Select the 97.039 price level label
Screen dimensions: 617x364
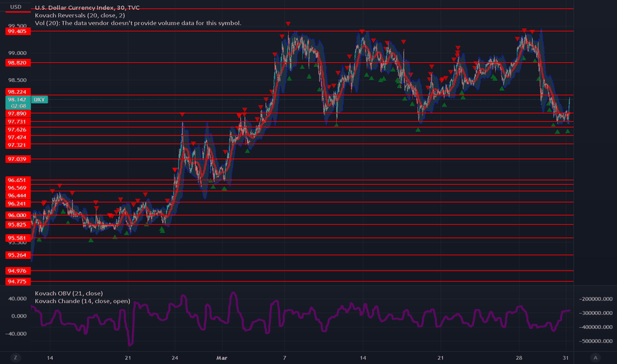click(x=18, y=159)
